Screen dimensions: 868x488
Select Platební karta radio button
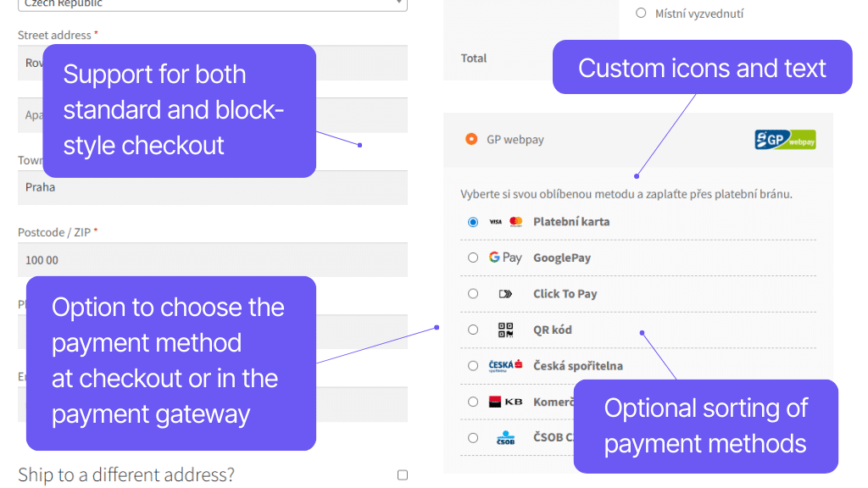click(473, 222)
